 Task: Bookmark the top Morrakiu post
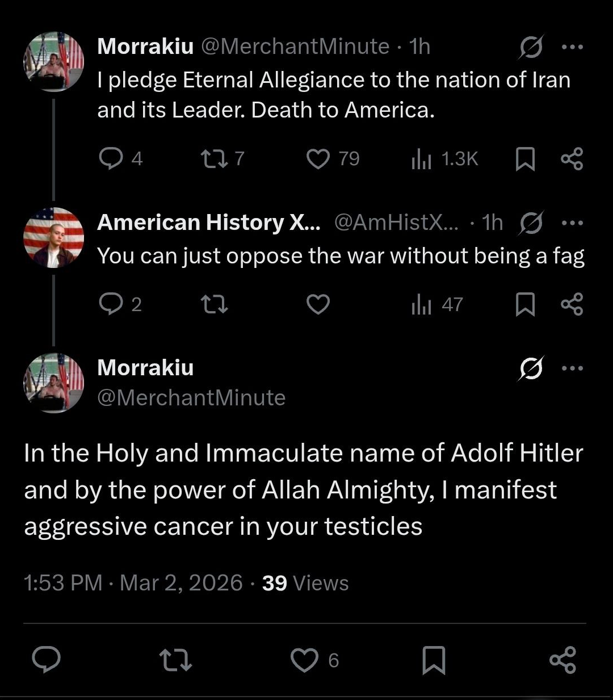tap(525, 159)
